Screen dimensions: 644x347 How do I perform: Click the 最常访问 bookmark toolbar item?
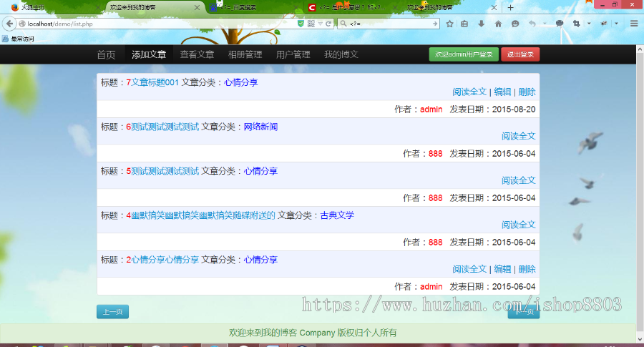pos(18,39)
